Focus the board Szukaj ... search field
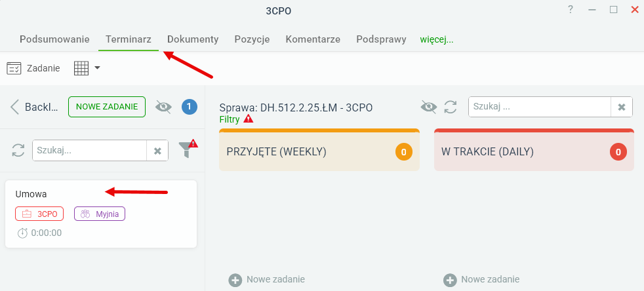This screenshot has height=291, width=644. (540, 107)
